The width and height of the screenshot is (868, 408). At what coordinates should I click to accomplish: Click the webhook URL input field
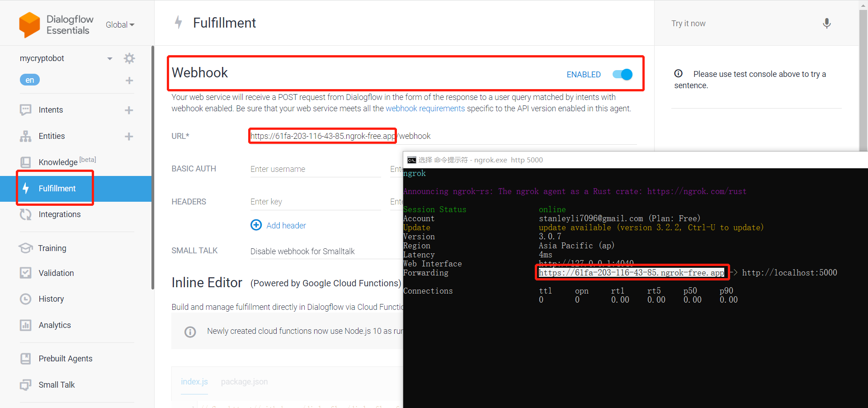pos(443,136)
